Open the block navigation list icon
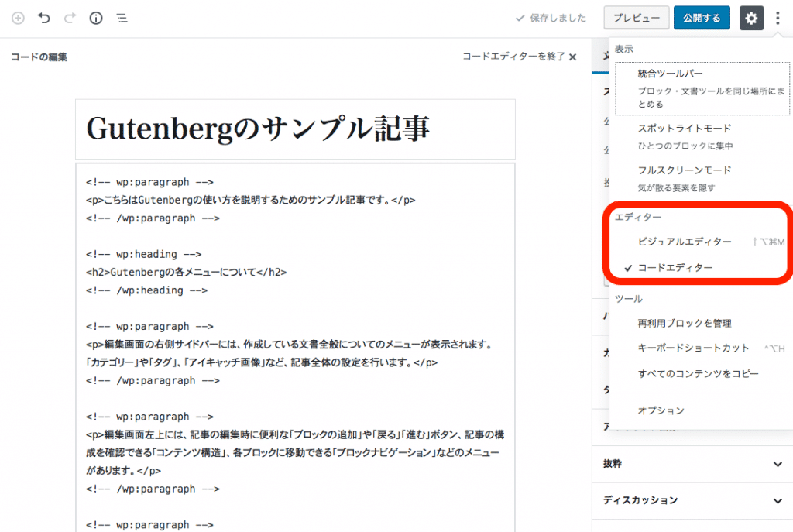The image size is (793, 532). point(122,19)
